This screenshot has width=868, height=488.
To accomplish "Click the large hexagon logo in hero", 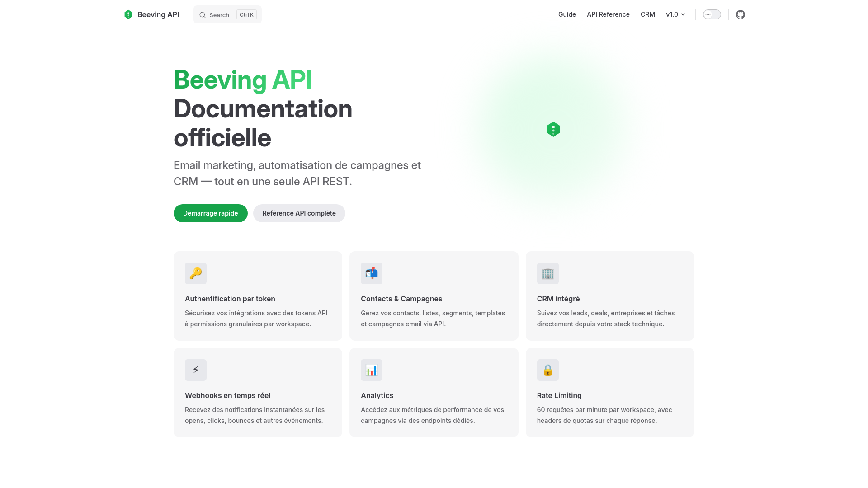I will (553, 129).
